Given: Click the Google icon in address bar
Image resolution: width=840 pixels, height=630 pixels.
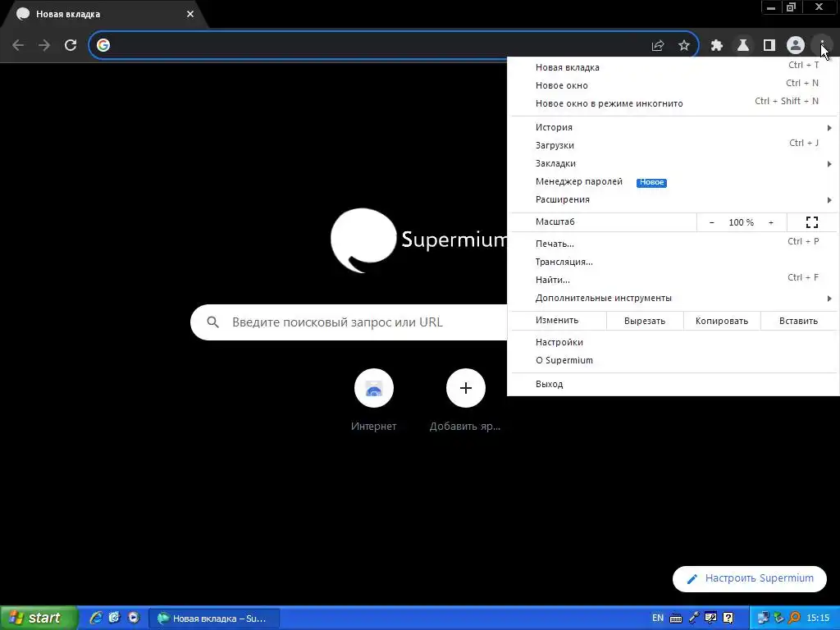Looking at the screenshot, I should click(103, 45).
